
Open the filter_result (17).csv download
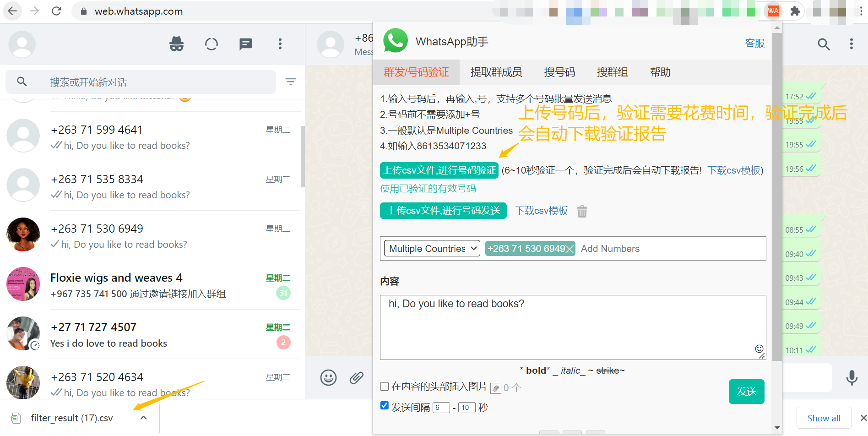(x=71, y=418)
